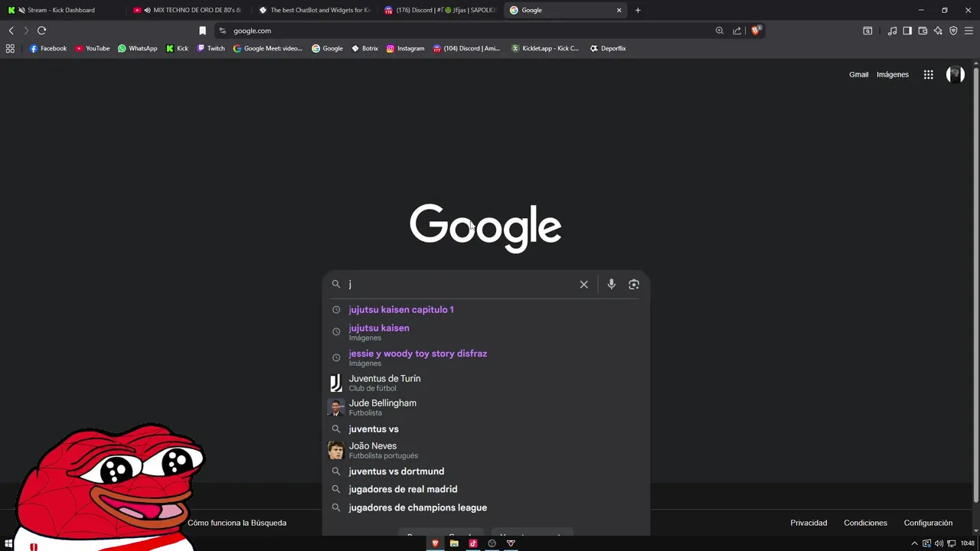The width and height of the screenshot is (980, 551).
Task: Switch to best ChatBot and Widgets tab
Action: click(314, 10)
